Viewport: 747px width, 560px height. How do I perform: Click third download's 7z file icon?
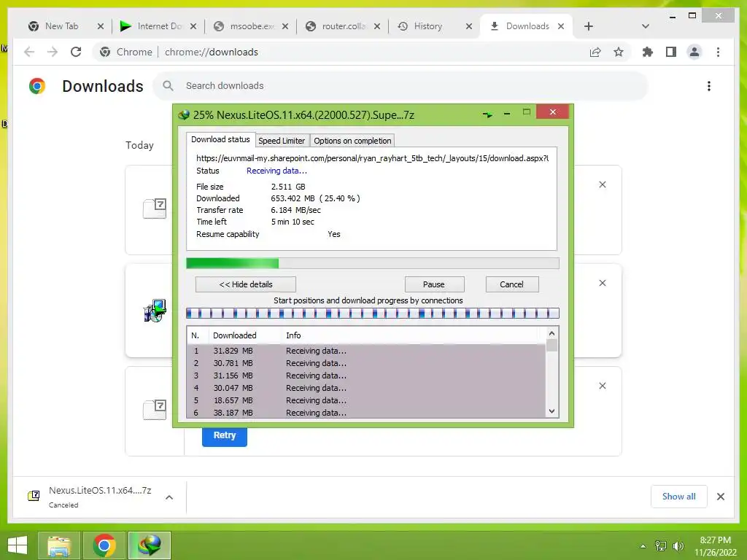click(155, 410)
